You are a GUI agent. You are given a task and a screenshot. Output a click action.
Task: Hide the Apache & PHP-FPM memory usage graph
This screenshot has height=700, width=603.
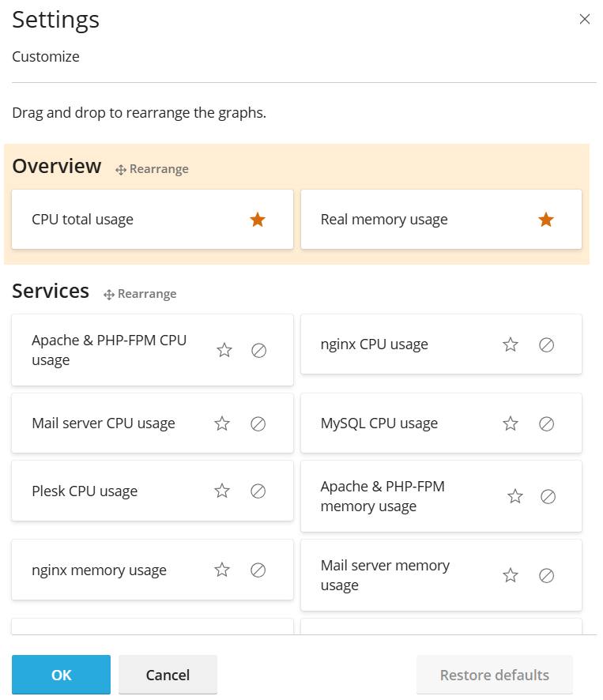coord(548,496)
